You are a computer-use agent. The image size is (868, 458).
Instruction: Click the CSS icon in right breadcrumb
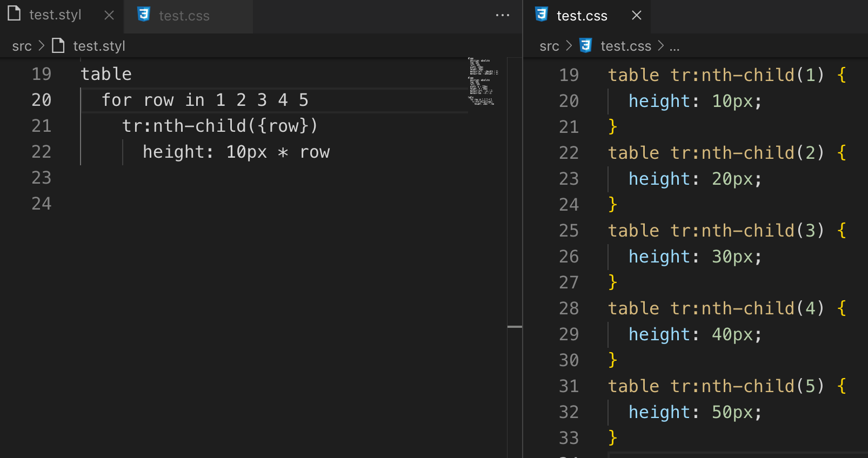point(586,46)
